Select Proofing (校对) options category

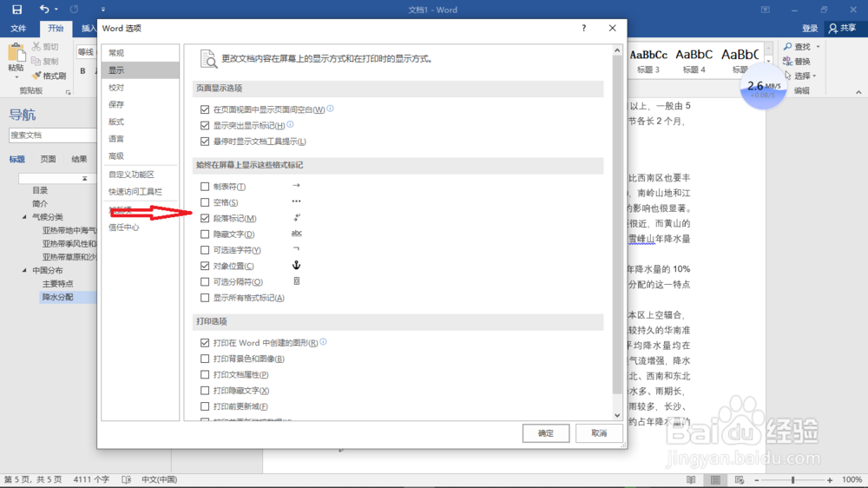click(x=140, y=88)
